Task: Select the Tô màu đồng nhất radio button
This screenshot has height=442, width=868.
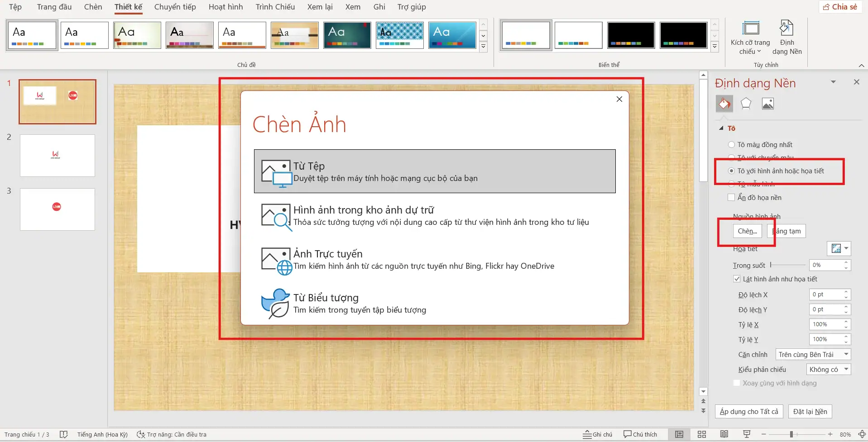Action: pyautogui.click(x=732, y=144)
